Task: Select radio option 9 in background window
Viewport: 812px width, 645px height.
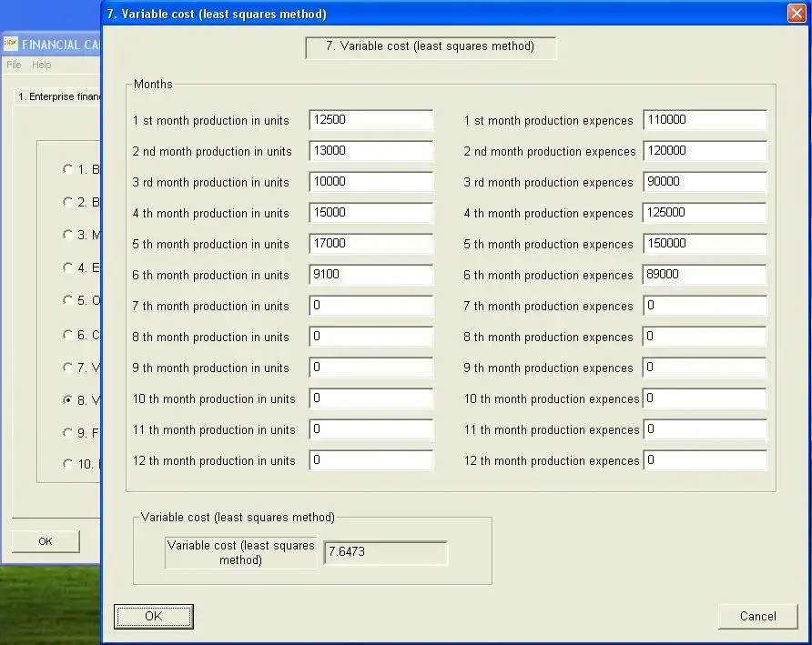Action: point(67,433)
